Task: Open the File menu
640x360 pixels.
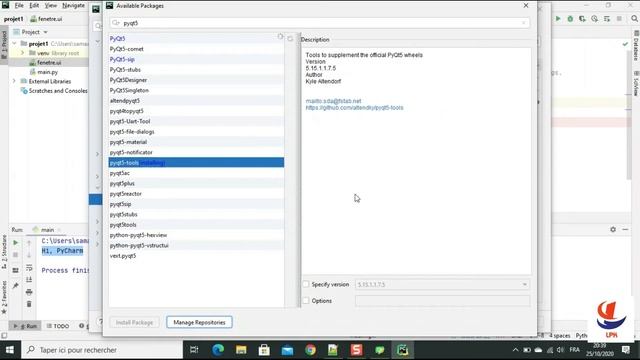Action: (19, 6)
